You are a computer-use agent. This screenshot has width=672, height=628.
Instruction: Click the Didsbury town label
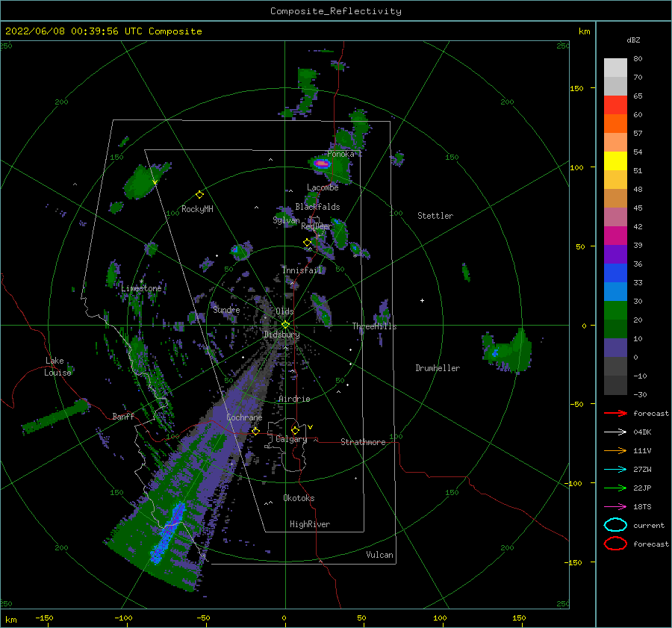click(x=281, y=335)
